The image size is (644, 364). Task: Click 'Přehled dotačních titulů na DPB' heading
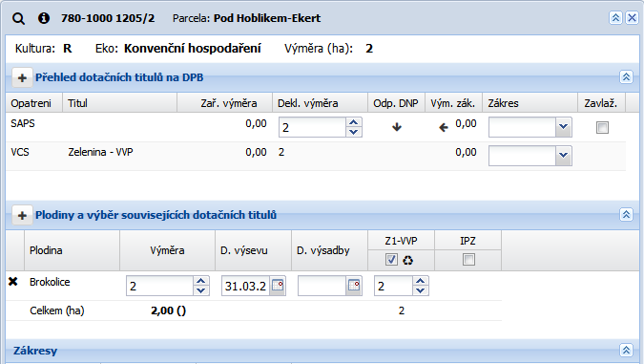click(x=119, y=77)
